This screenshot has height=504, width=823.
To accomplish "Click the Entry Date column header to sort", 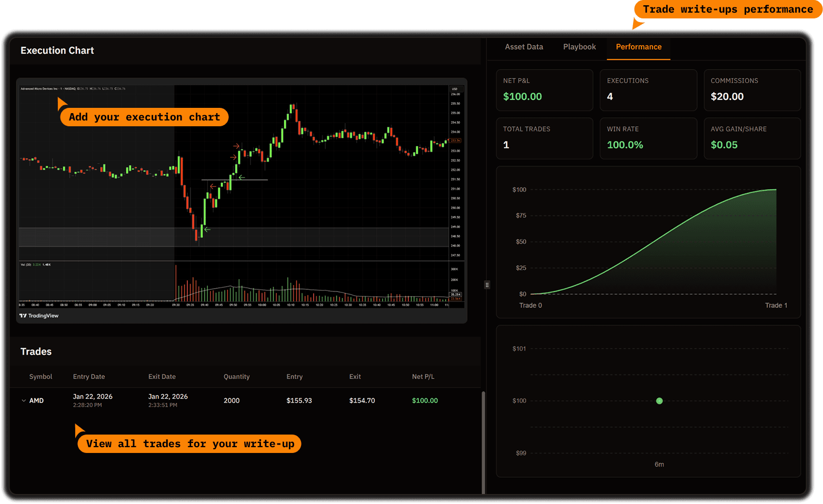I will pos(88,377).
